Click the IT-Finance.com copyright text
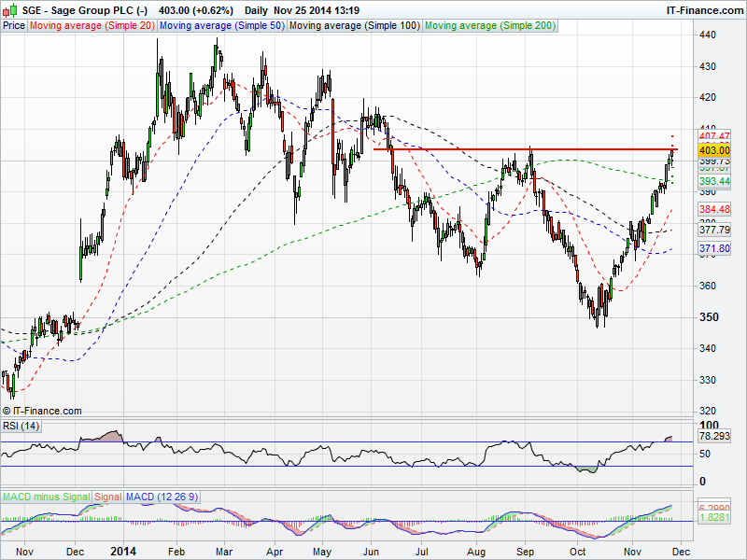This screenshot has height=560, width=747. pos(42,411)
